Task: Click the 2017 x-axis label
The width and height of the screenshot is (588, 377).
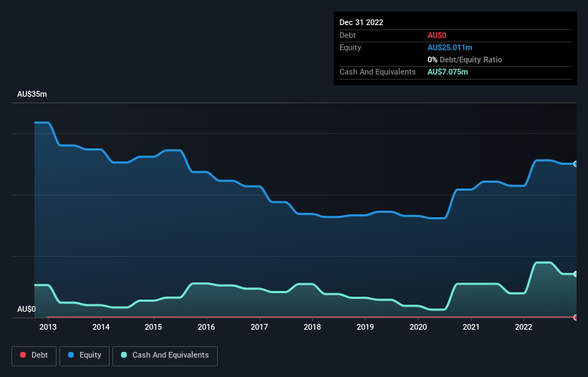Action: [x=259, y=327]
